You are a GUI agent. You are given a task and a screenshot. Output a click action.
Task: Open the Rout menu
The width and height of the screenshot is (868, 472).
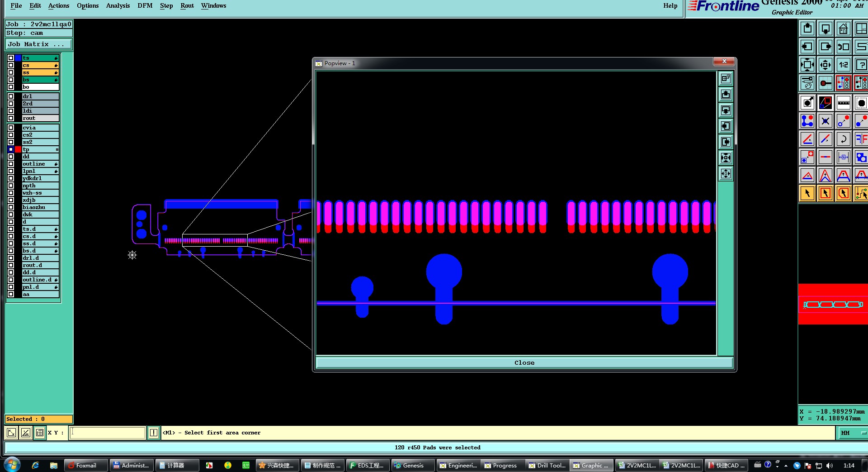pyautogui.click(x=187, y=5)
